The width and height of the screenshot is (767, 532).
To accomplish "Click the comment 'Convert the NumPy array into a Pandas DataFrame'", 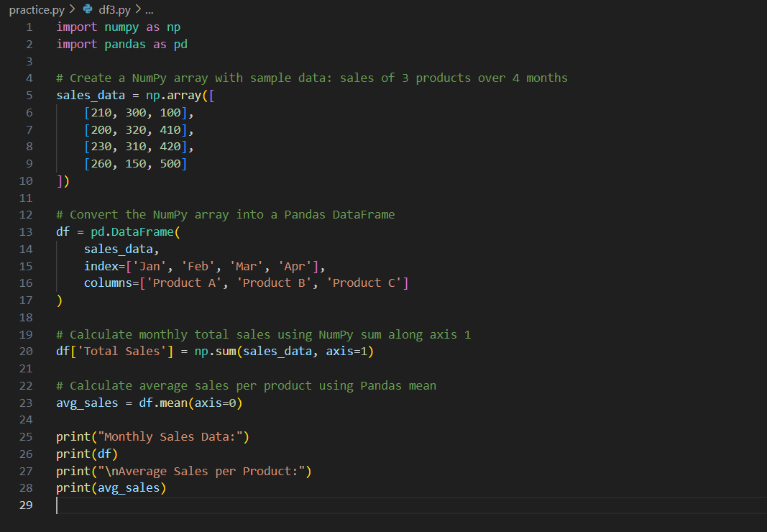I will (226, 215).
